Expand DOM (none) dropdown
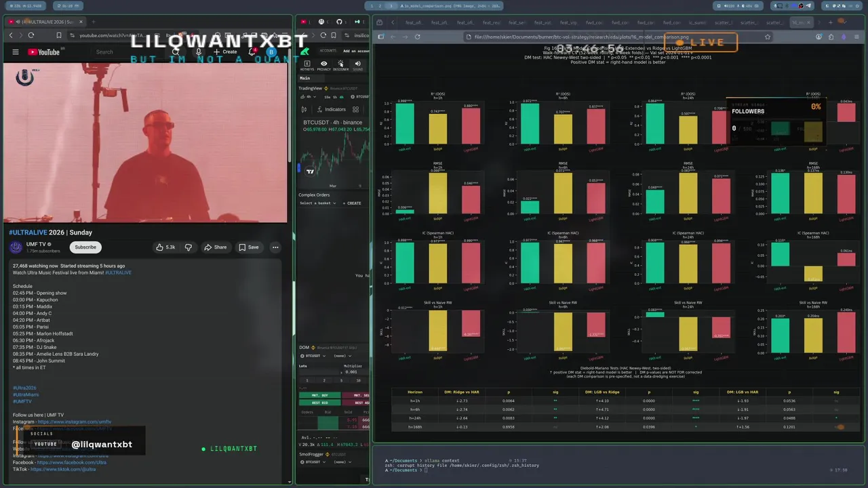This screenshot has height=488, width=868. click(342, 355)
